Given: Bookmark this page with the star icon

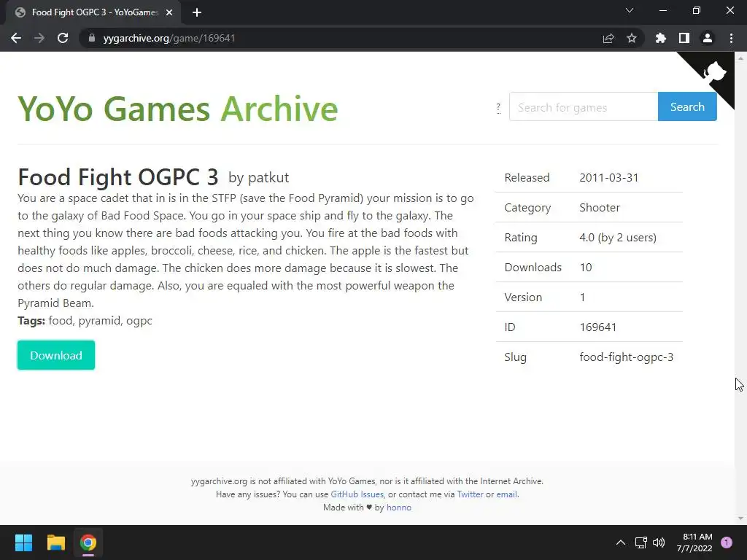Looking at the screenshot, I should (632, 38).
